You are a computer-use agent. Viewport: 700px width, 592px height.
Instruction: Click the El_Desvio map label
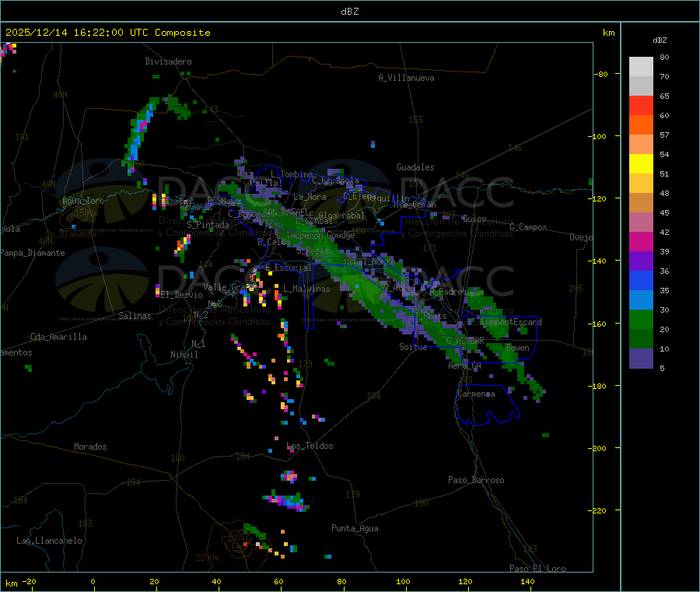click(182, 295)
